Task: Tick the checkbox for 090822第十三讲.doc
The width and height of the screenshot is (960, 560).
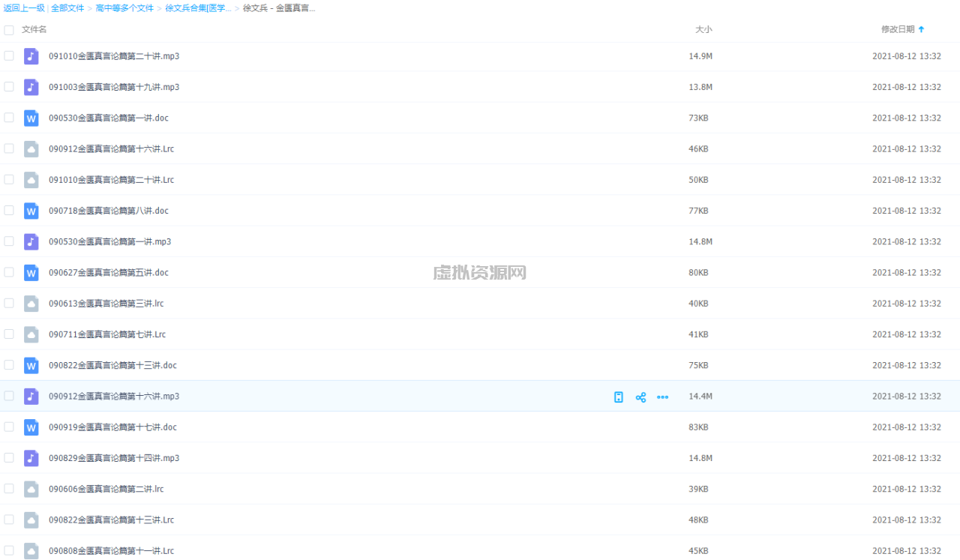Action: coord(9,365)
